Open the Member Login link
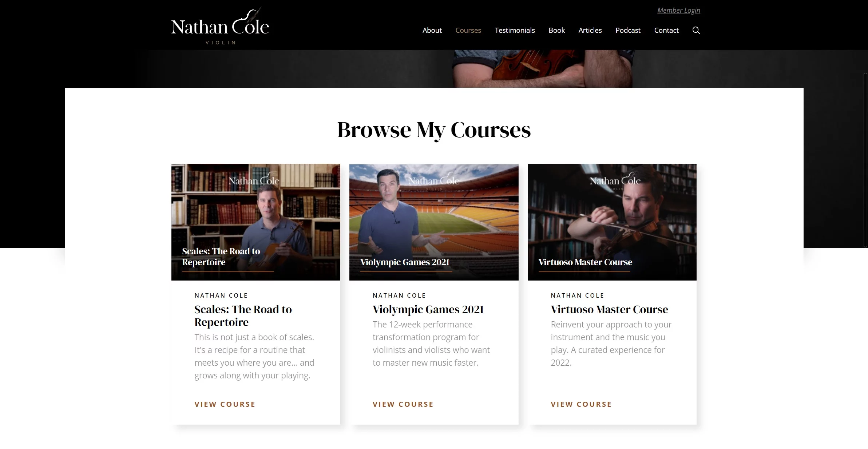Screen dimensions: 868x449 (678, 10)
